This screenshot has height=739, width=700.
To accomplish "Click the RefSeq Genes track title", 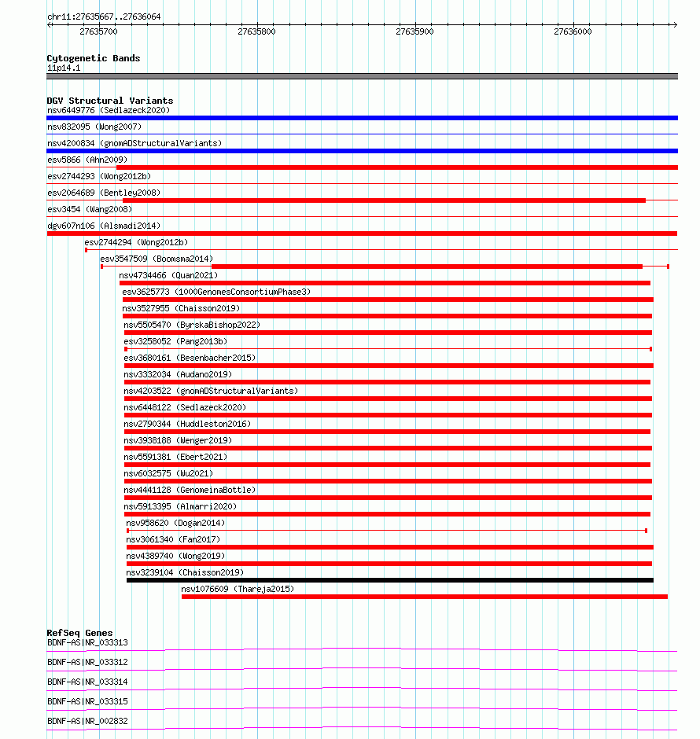I will (x=79, y=633).
